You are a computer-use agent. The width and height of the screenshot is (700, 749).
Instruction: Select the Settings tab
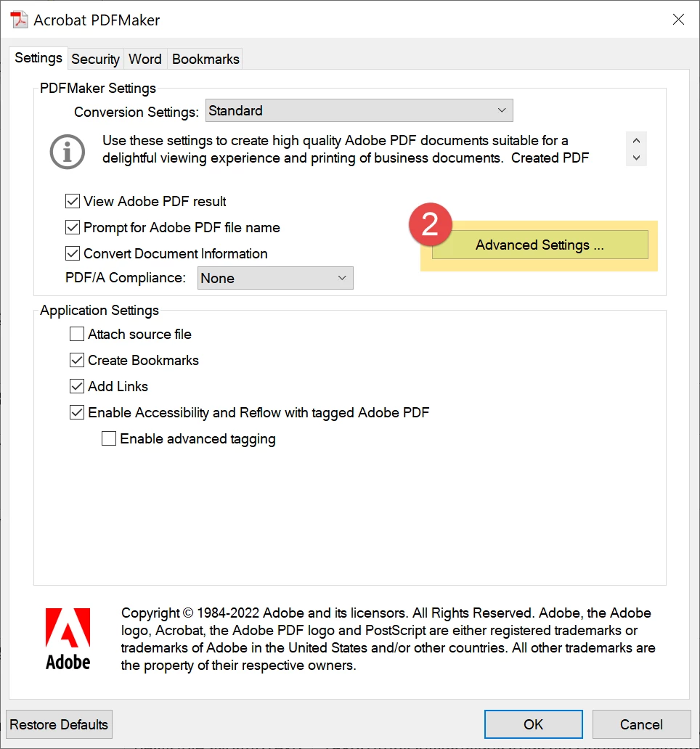[x=38, y=58]
